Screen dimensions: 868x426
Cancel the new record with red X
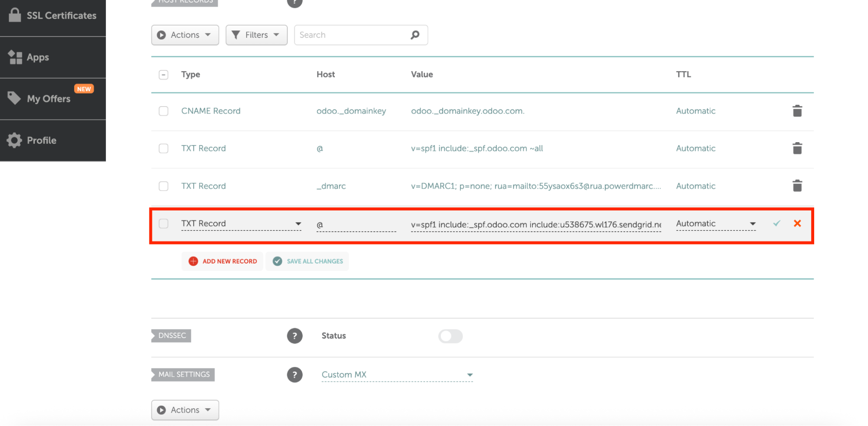click(x=798, y=223)
